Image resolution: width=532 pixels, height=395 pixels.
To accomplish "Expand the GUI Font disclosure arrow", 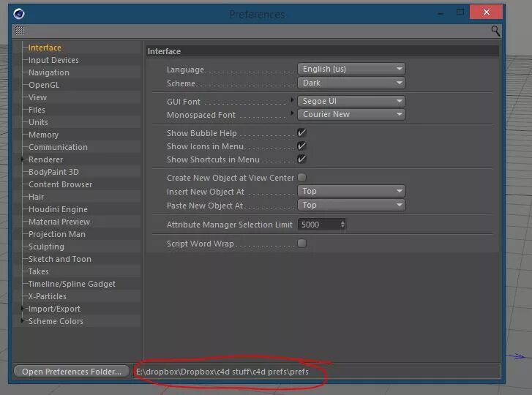I will point(292,99).
